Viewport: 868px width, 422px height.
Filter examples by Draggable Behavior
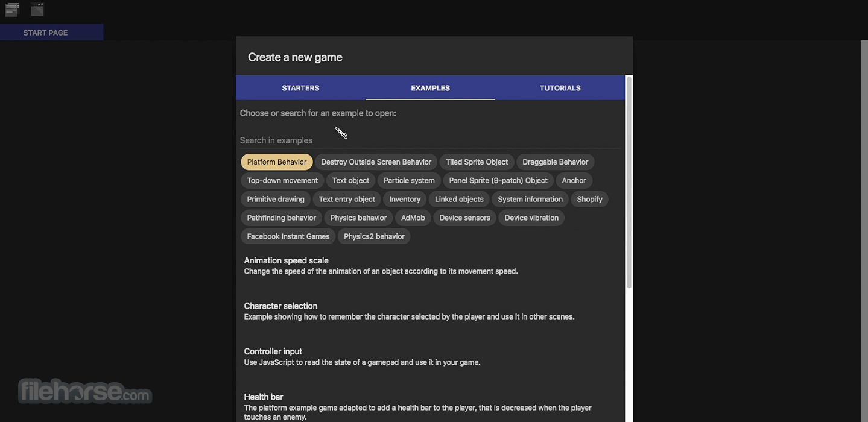555,162
